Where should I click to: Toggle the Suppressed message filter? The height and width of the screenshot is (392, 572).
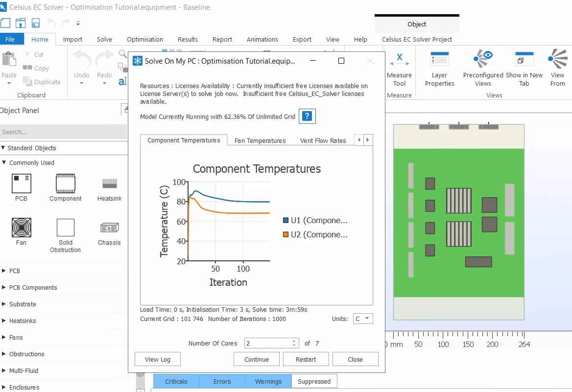(314, 381)
